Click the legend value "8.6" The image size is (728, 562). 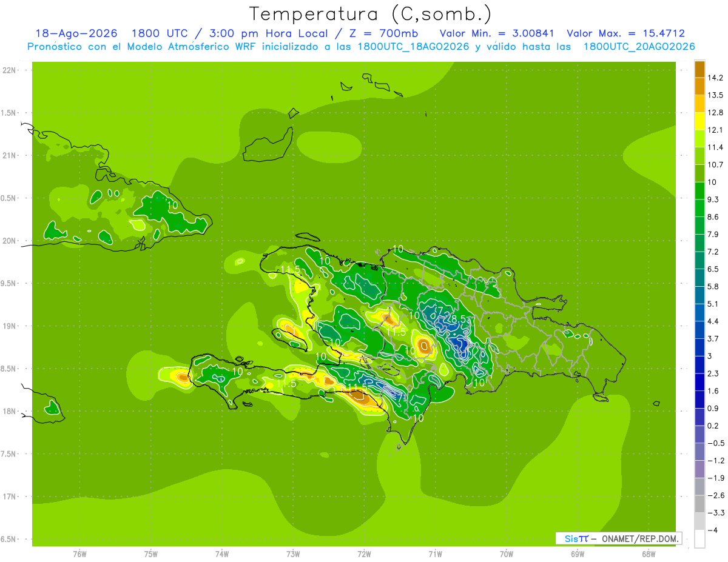pyautogui.click(x=713, y=217)
